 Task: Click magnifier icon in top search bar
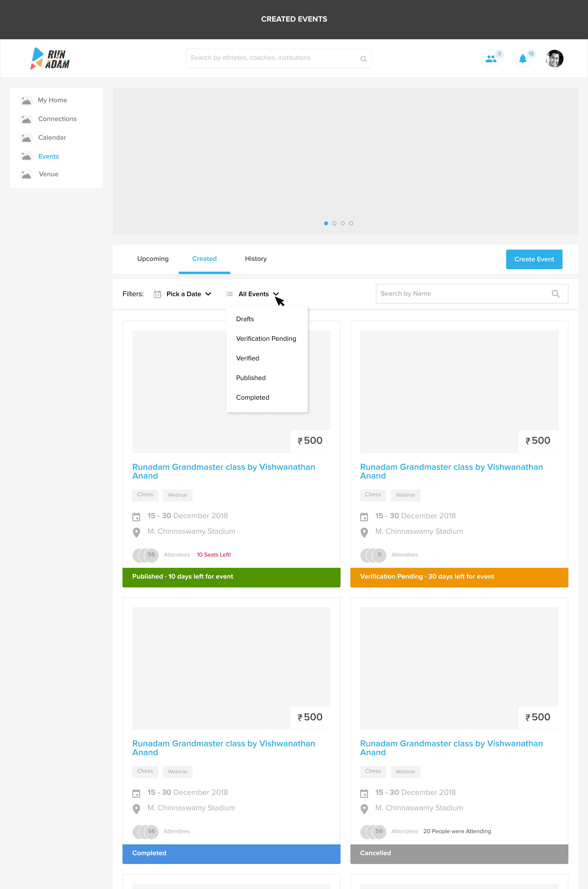[x=363, y=59]
